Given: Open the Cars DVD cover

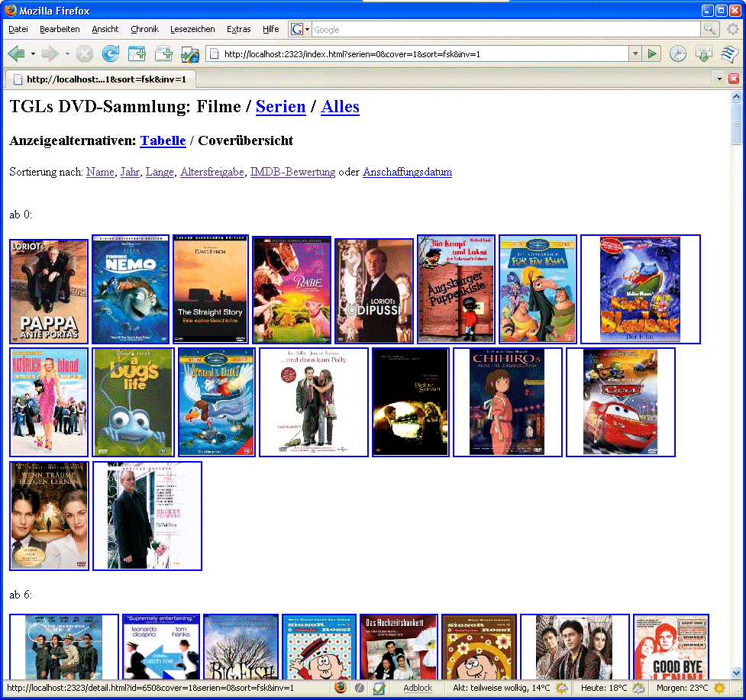Looking at the screenshot, I should point(621,402).
